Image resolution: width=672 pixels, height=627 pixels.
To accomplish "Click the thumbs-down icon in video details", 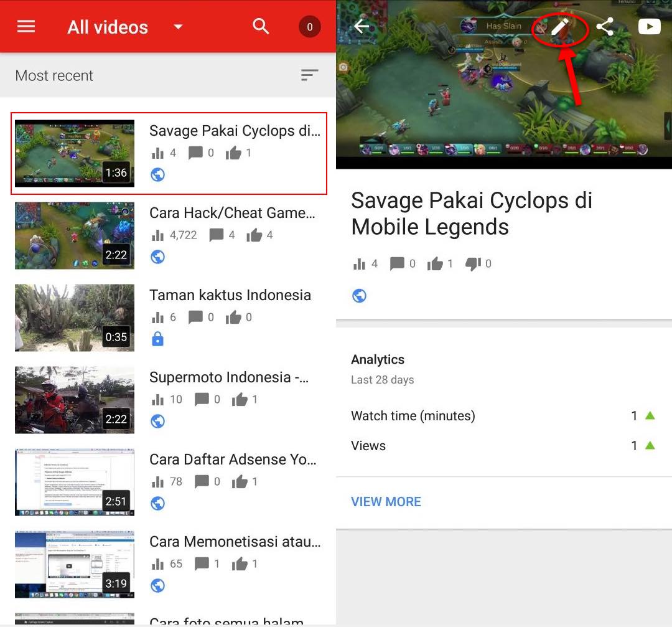I will point(473,264).
